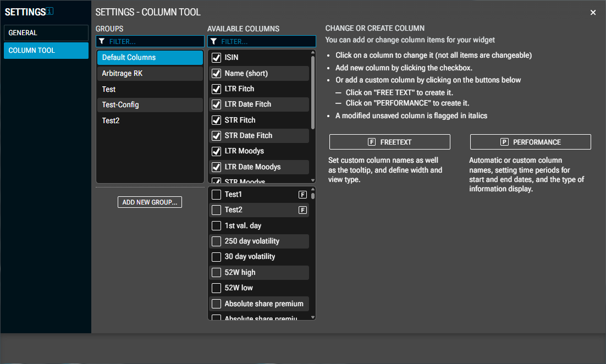Uncheck the Name (short) checkbox
606x364 pixels.
coord(217,74)
